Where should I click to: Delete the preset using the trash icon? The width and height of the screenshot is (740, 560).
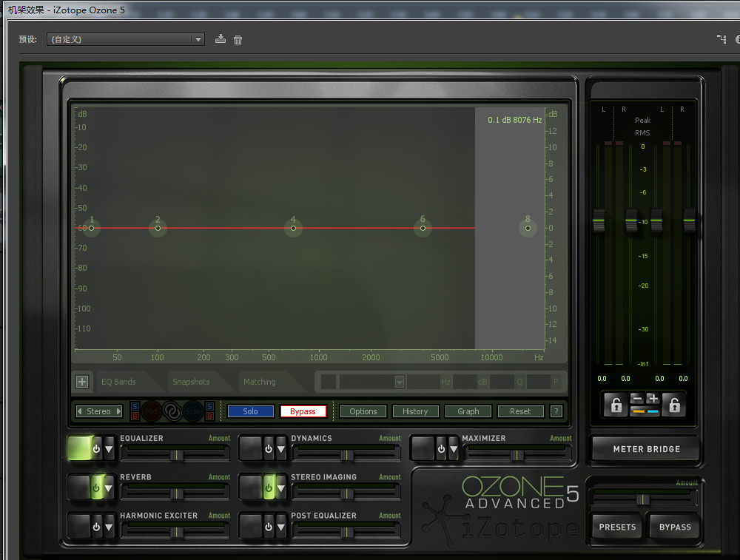pyautogui.click(x=238, y=40)
